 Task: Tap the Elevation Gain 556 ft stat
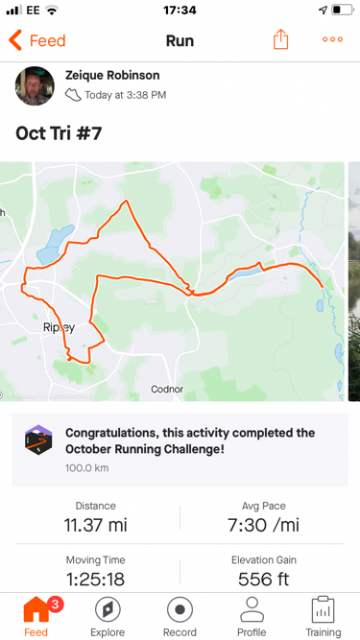point(263,571)
